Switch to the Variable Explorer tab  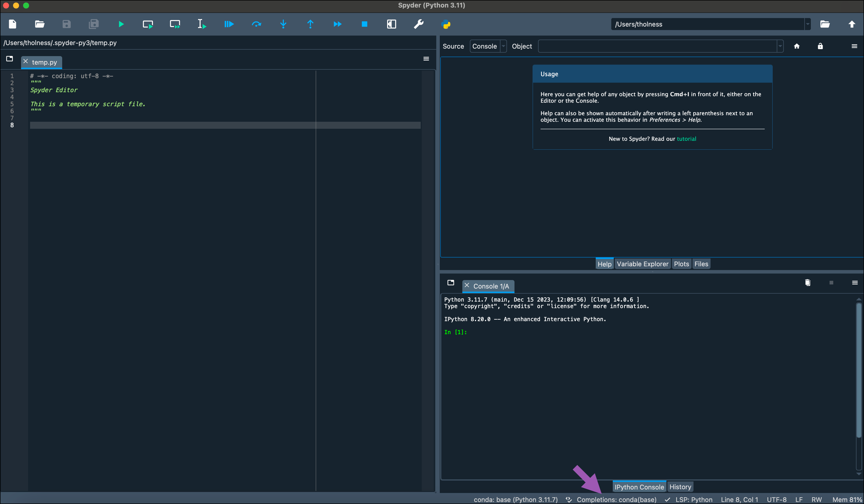tap(642, 264)
